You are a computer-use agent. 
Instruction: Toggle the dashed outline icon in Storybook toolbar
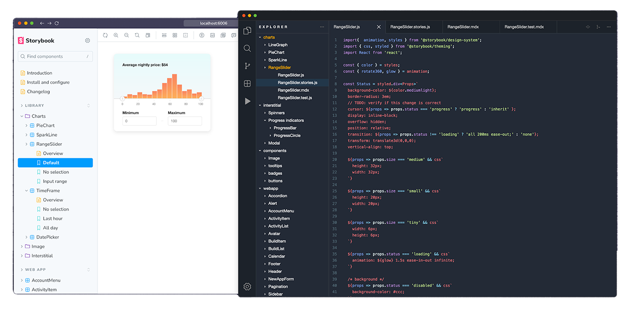point(185,35)
